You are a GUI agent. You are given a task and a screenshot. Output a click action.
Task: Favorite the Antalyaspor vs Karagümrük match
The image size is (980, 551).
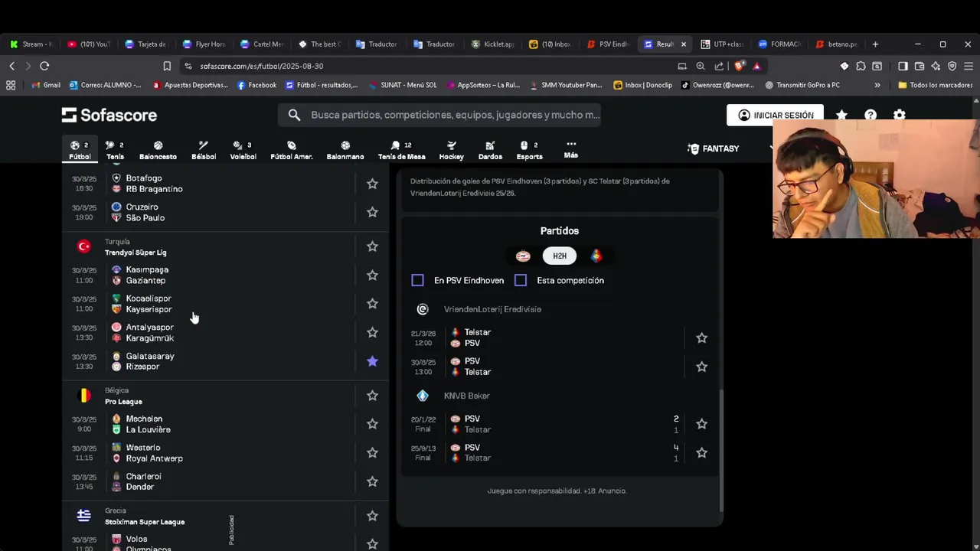pyautogui.click(x=372, y=332)
